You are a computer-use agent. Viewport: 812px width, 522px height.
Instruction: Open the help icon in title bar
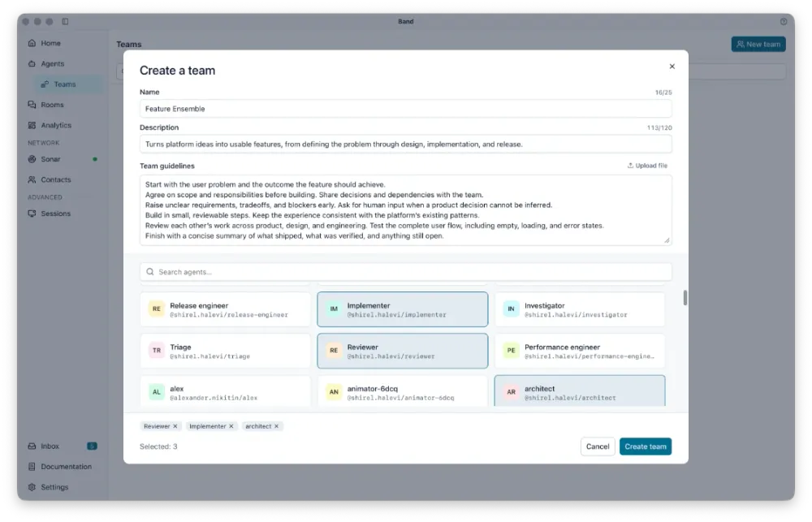tap(784, 22)
